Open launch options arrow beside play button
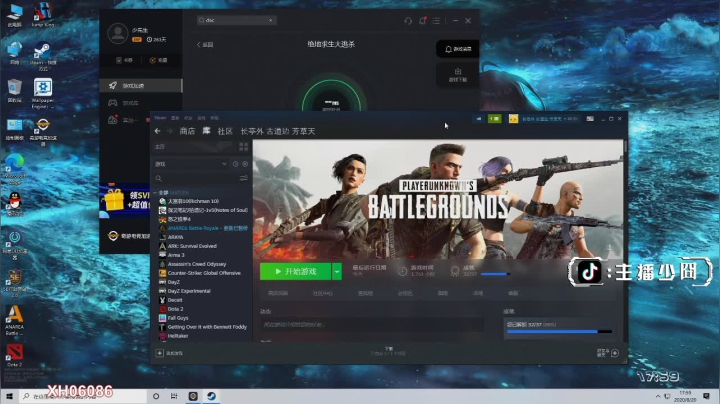 [x=337, y=271]
